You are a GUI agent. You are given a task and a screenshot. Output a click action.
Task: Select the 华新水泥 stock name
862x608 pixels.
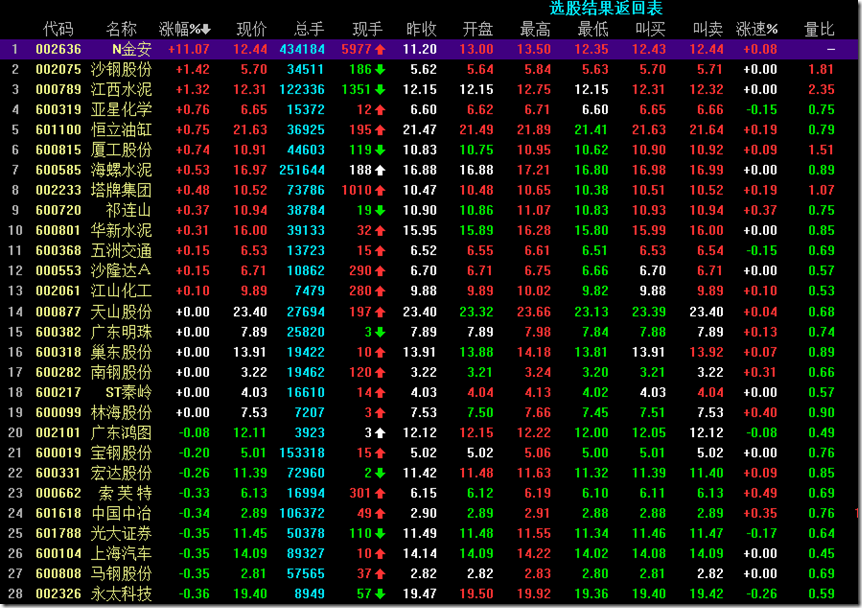tap(121, 230)
